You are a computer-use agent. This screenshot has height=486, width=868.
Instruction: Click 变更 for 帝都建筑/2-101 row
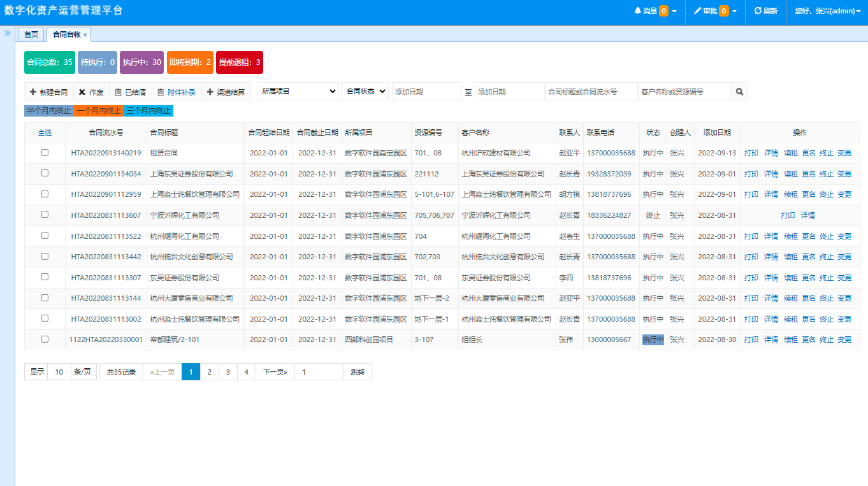tap(844, 339)
